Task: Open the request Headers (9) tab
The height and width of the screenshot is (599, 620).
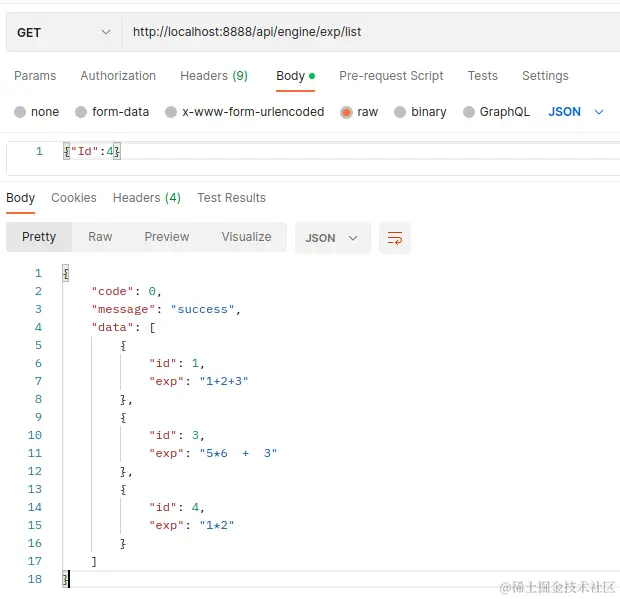Action: click(214, 76)
